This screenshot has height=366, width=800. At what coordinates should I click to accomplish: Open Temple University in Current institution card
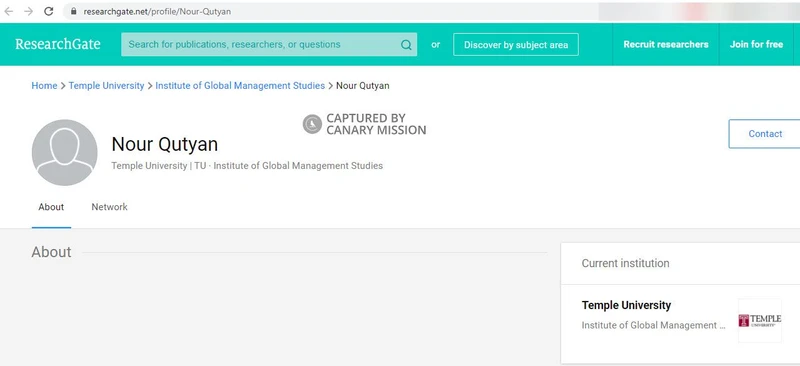click(626, 305)
